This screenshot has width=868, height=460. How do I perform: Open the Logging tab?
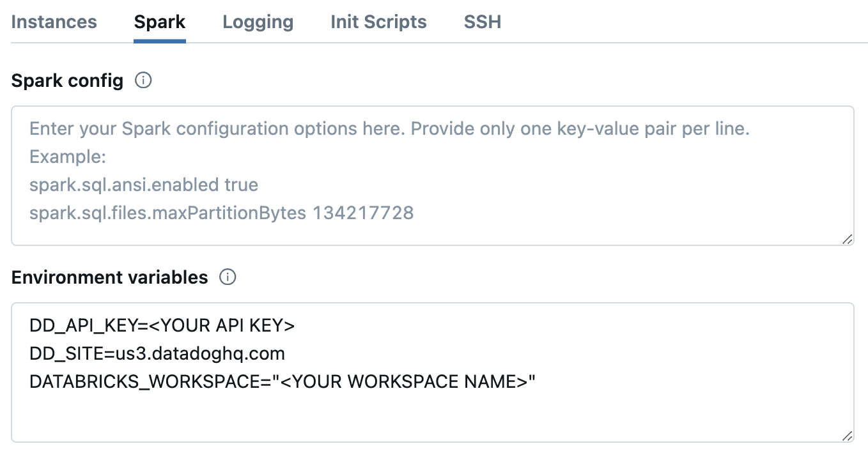(258, 22)
